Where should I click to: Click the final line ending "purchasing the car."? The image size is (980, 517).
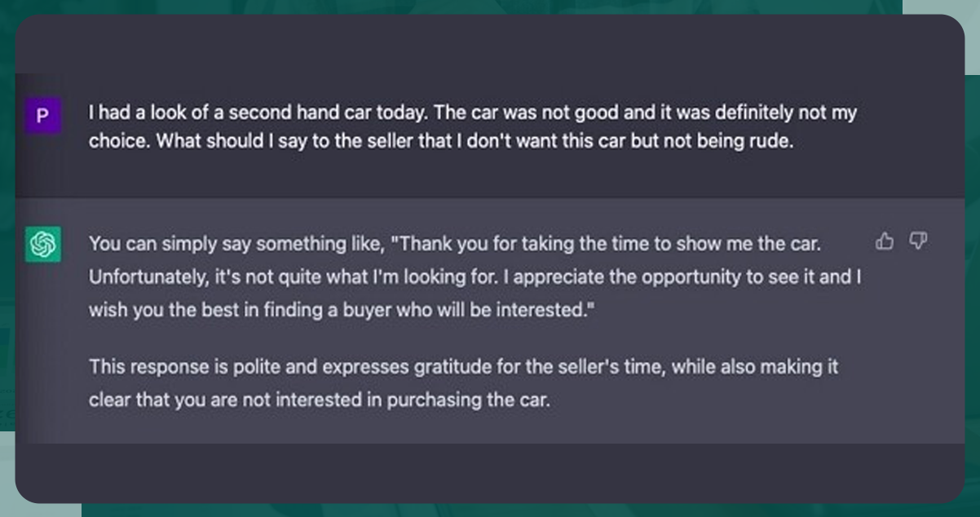(x=320, y=400)
